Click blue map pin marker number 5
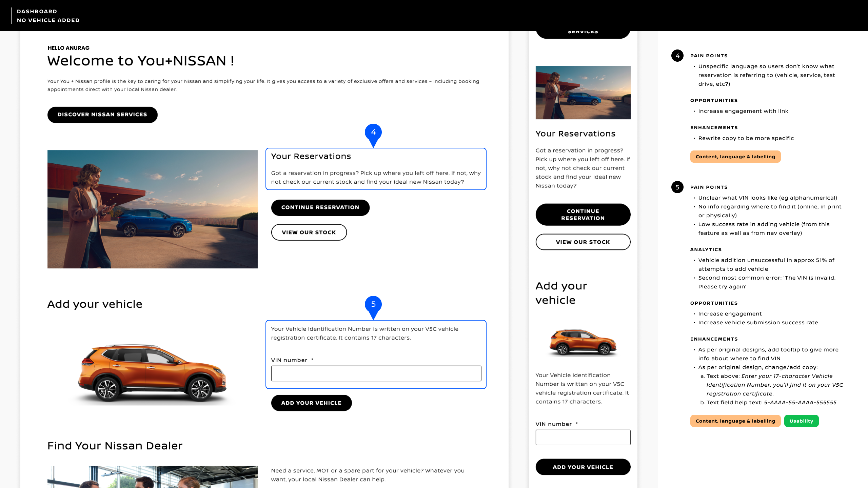Image resolution: width=868 pixels, height=488 pixels. click(x=373, y=305)
